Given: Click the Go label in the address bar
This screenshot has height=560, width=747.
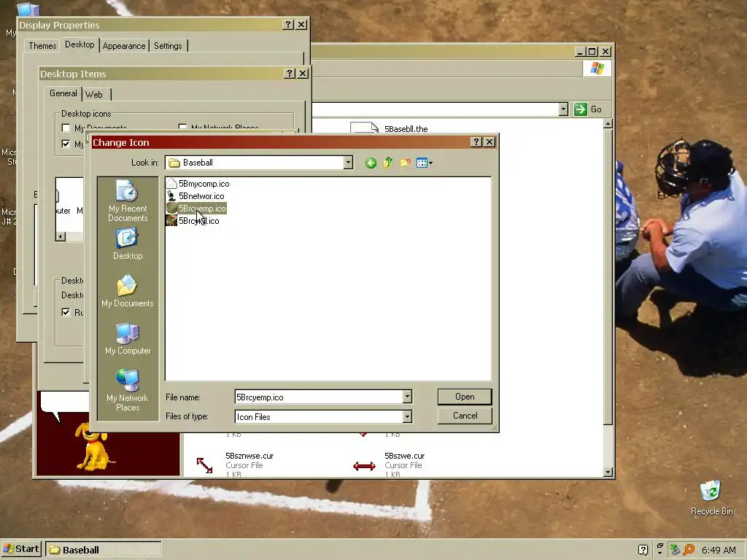Looking at the screenshot, I should point(596,109).
